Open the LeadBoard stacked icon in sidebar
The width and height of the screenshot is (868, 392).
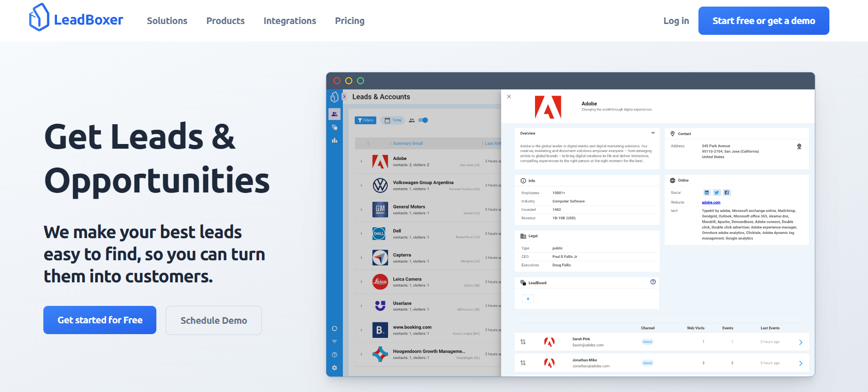click(334, 128)
